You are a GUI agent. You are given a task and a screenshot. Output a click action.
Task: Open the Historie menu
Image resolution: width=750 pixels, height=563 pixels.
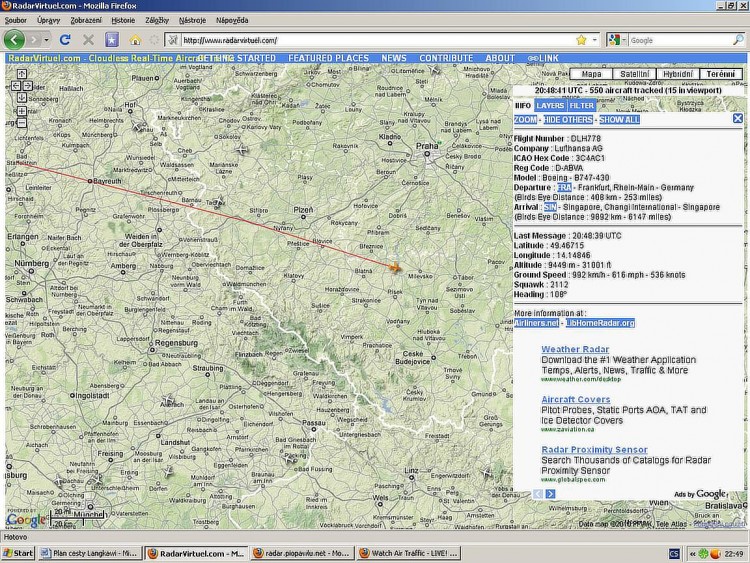[123, 20]
